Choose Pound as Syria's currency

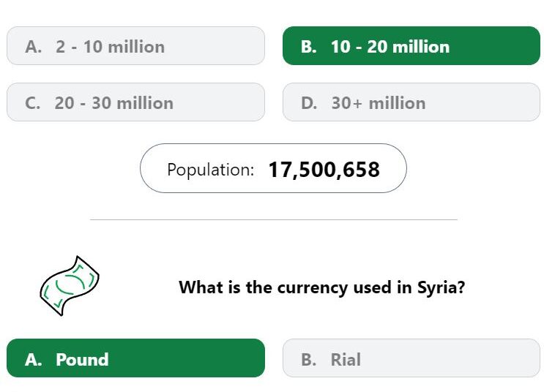pyautogui.click(x=135, y=358)
